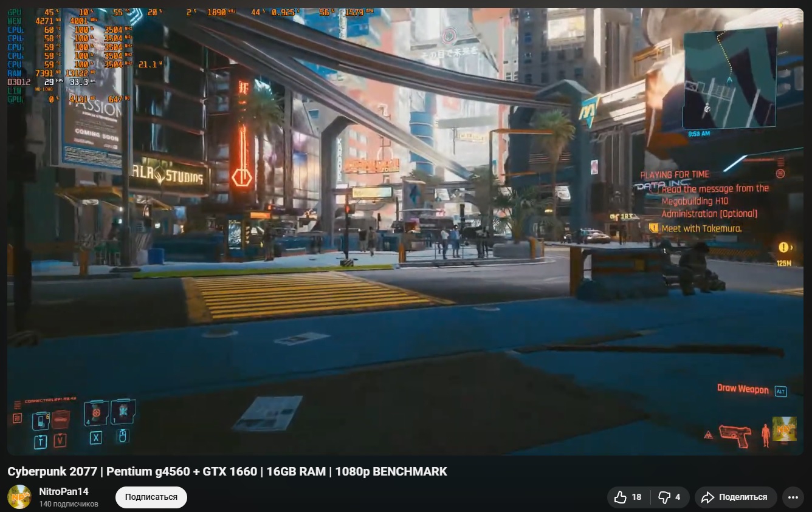This screenshot has width=812, height=512.
Task: Open the three-dot more actions menu
Action: [x=793, y=497]
